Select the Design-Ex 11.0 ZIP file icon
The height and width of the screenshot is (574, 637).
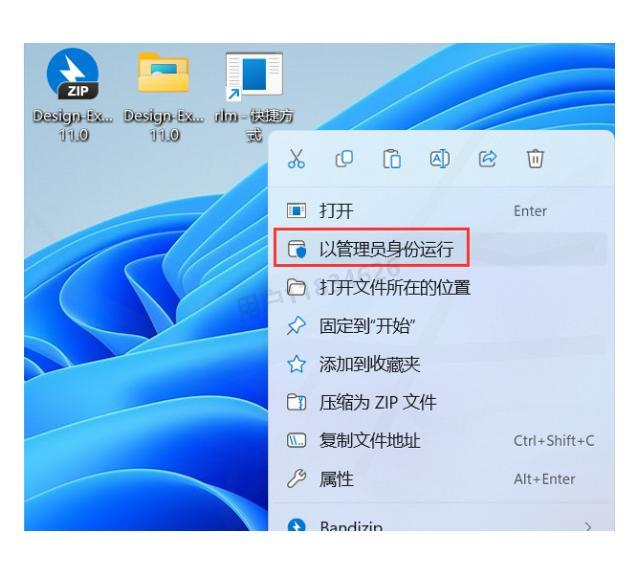coord(73,95)
